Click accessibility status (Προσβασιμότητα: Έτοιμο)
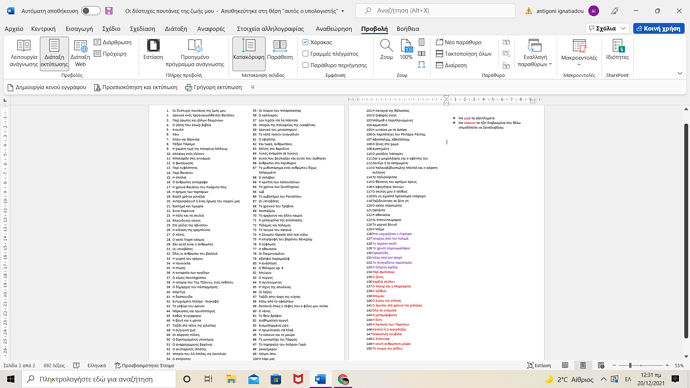This screenshot has width=690, height=388. click(x=144, y=366)
